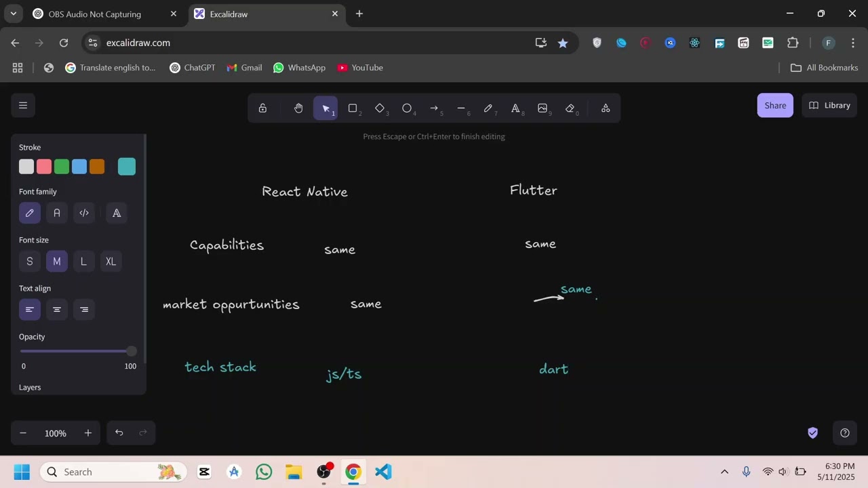Select the Arrow tool
This screenshot has width=868, height=488.
(x=434, y=108)
